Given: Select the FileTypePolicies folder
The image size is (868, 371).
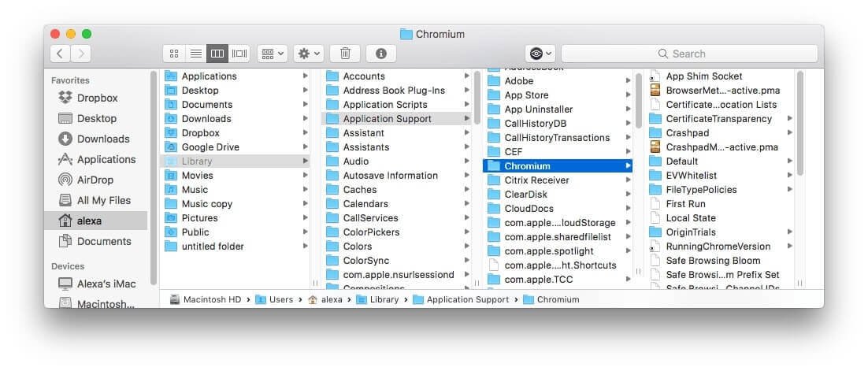Looking at the screenshot, I should click(721, 189).
